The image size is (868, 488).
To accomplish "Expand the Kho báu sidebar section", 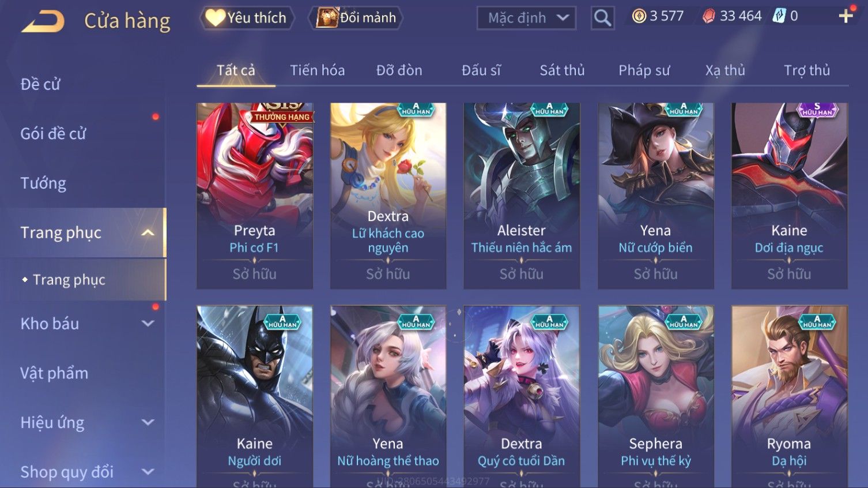I will coord(148,324).
